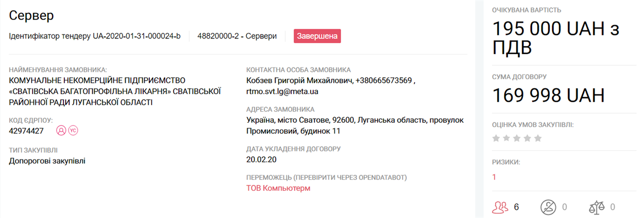This screenshot has height=218, width=644.
Task: Click the Завершена status badge
Action: point(317,36)
